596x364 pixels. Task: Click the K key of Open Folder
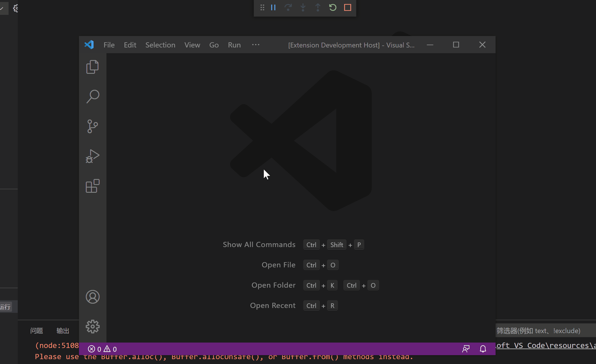pos(332,285)
